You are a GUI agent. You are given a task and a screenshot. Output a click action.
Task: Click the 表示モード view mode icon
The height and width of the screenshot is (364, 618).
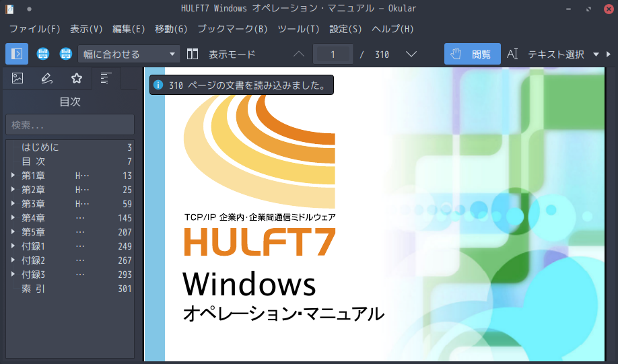point(193,54)
